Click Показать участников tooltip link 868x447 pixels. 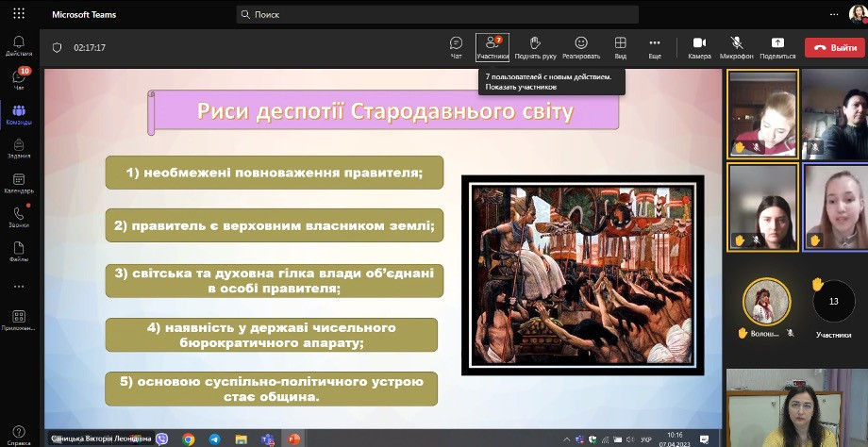pos(521,87)
